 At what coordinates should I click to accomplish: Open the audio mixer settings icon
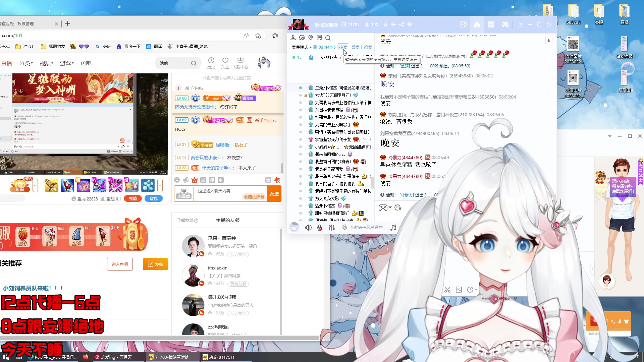[x=332, y=228]
